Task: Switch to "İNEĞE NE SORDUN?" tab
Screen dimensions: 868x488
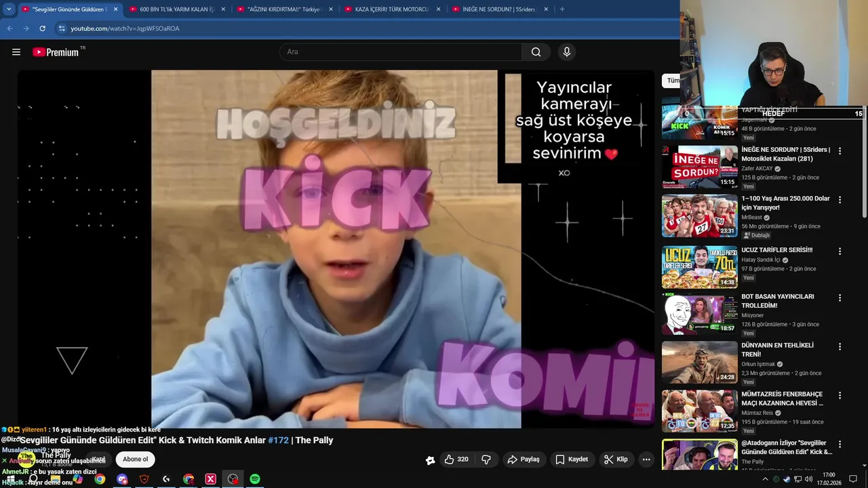Action: [x=500, y=9]
